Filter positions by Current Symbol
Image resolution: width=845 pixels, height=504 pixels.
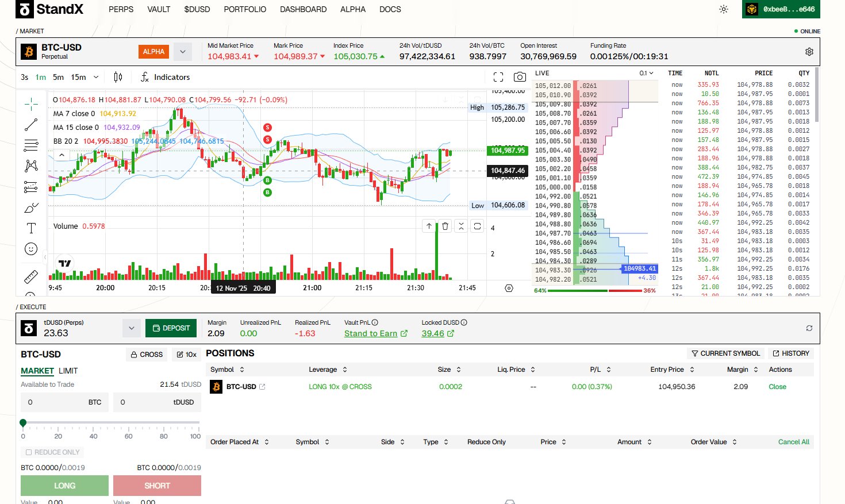tap(725, 353)
